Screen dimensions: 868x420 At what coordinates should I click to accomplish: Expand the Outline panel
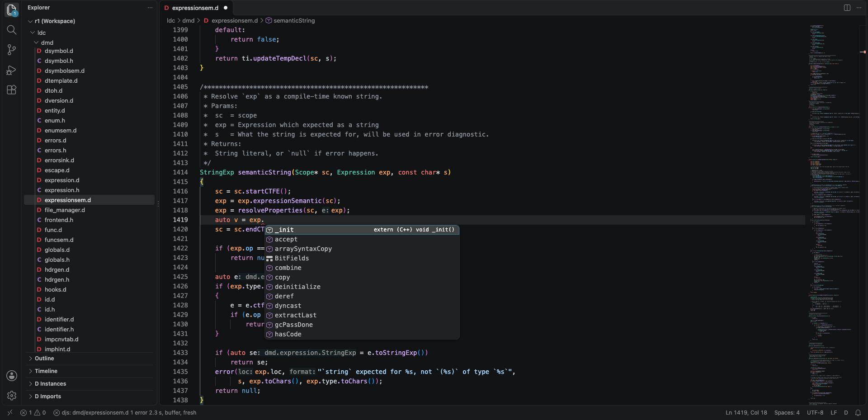(90, 359)
